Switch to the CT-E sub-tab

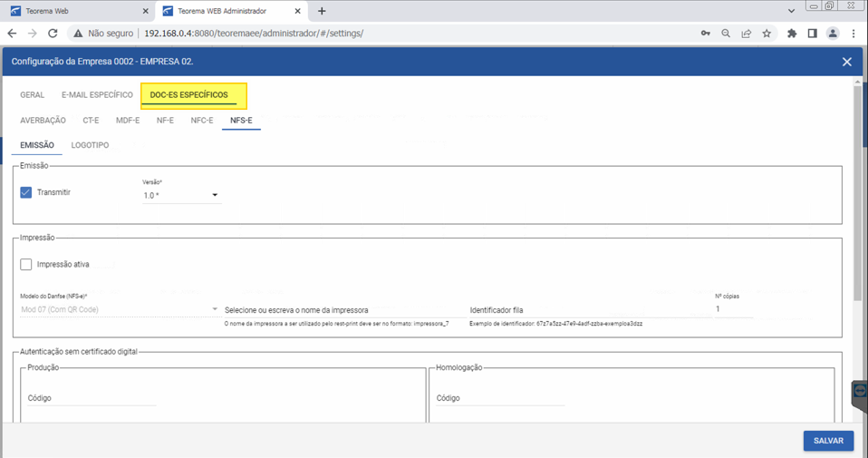(91, 121)
